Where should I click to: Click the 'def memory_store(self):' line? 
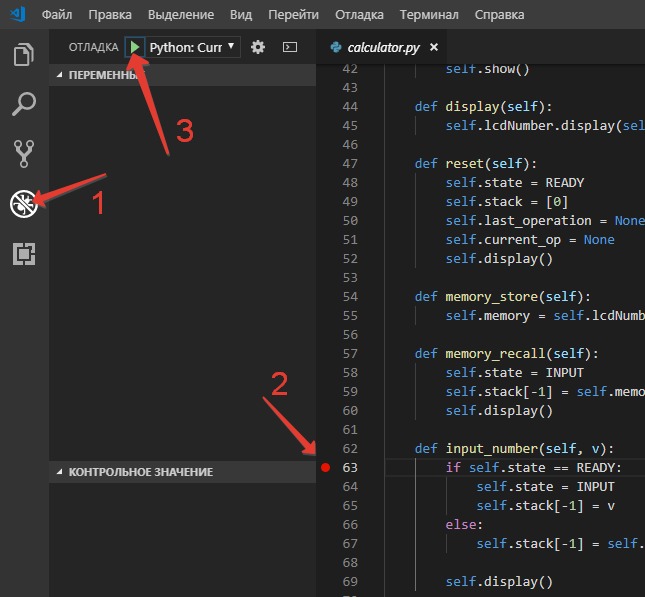click(x=503, y=297)
